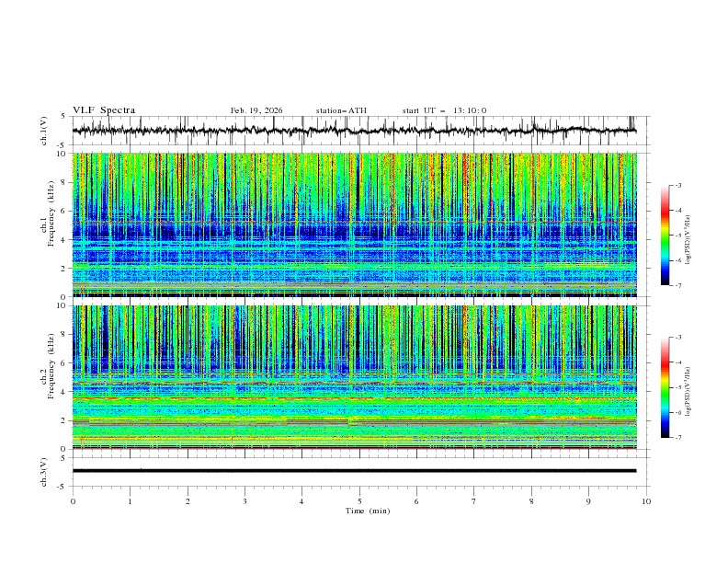This screenshot has height=563, width=728.
Task: Click time axis tick label "3"
Action: click(x=245, y=501)
